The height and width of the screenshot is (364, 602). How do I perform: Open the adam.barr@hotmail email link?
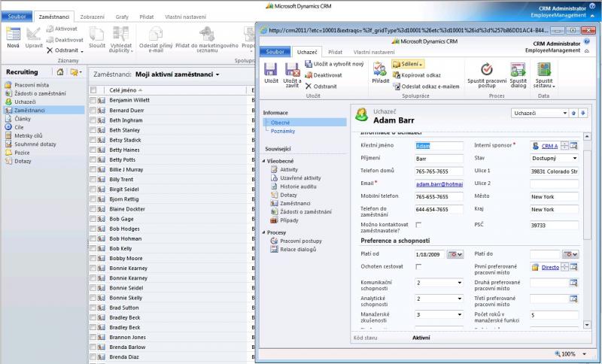(439, 184)
